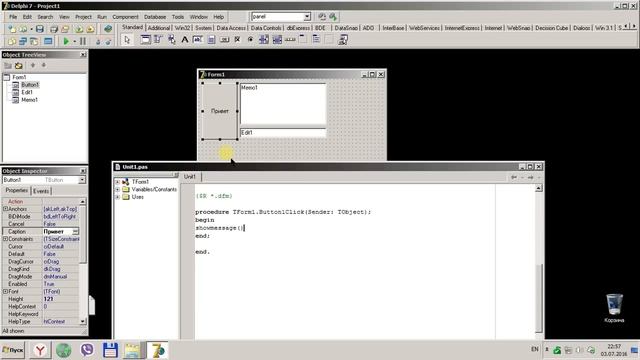Expand the Font property
Viewport: 640px width, 360px height.
tap(5, 291)
